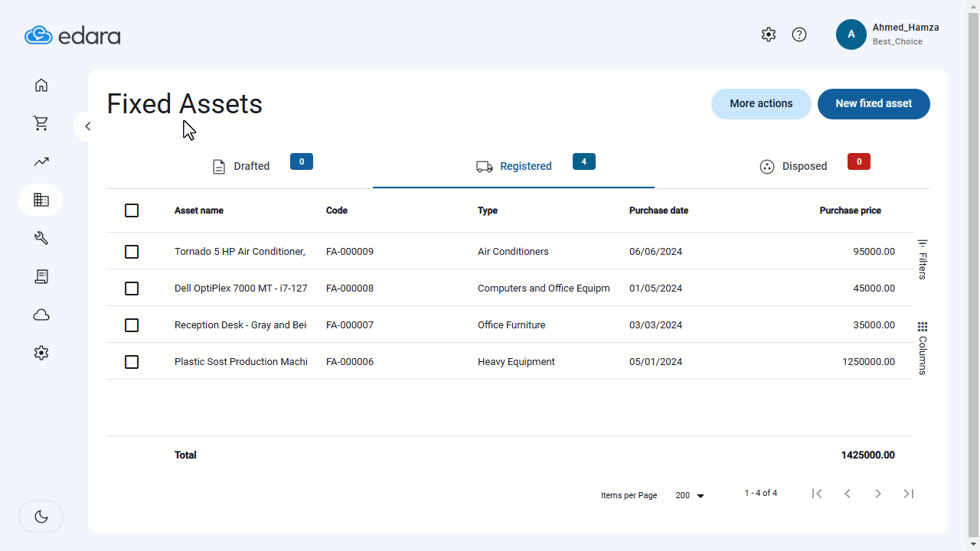980x551 pixels.
Task: Click asset code FA-000008
Action: [350, 289]
